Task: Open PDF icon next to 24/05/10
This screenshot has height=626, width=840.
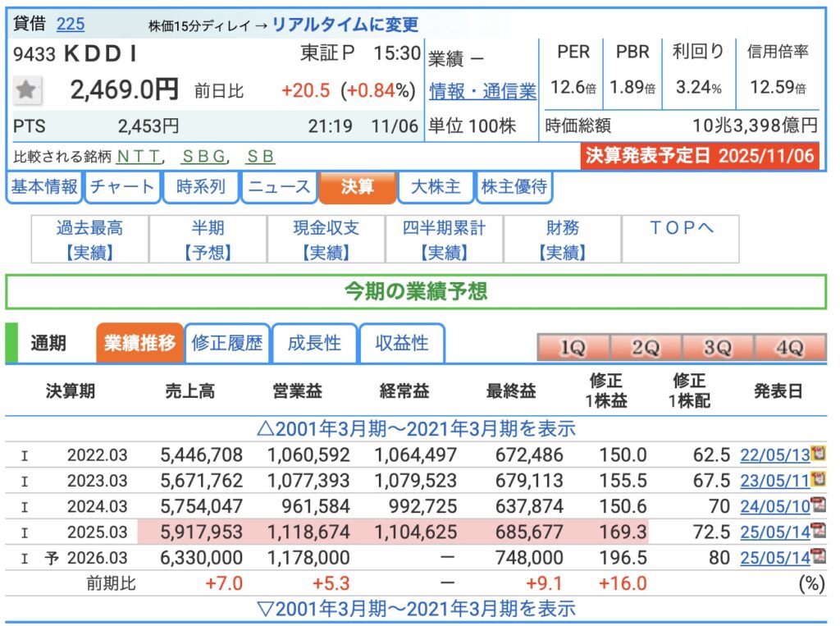Action: click(817, 505)
